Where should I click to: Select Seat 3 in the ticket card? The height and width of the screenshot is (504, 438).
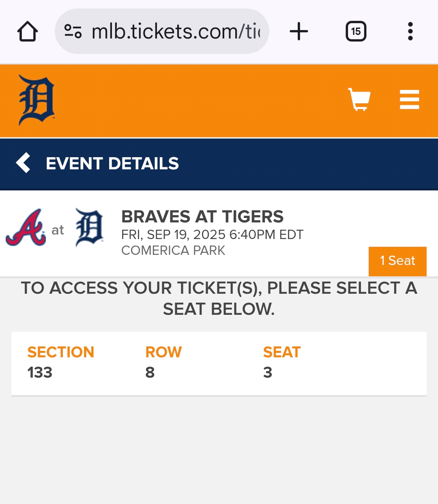click(x=281, y=363)
